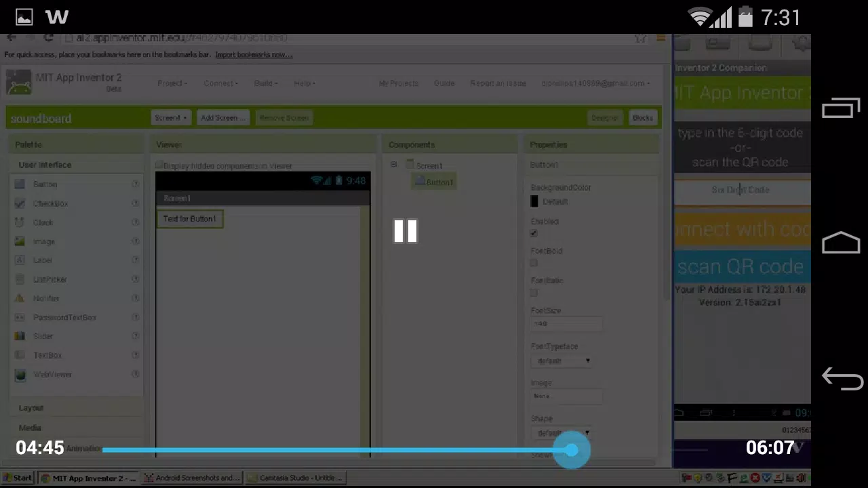This screenshot has width=868, height=488.
Task: Select the Slider palette component icon
Action: click(x=20, y=336)
